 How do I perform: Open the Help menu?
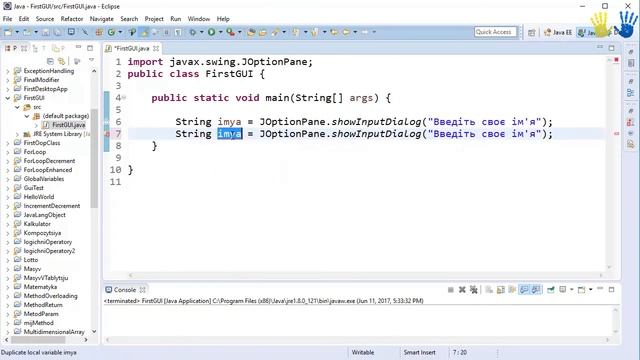223,19
